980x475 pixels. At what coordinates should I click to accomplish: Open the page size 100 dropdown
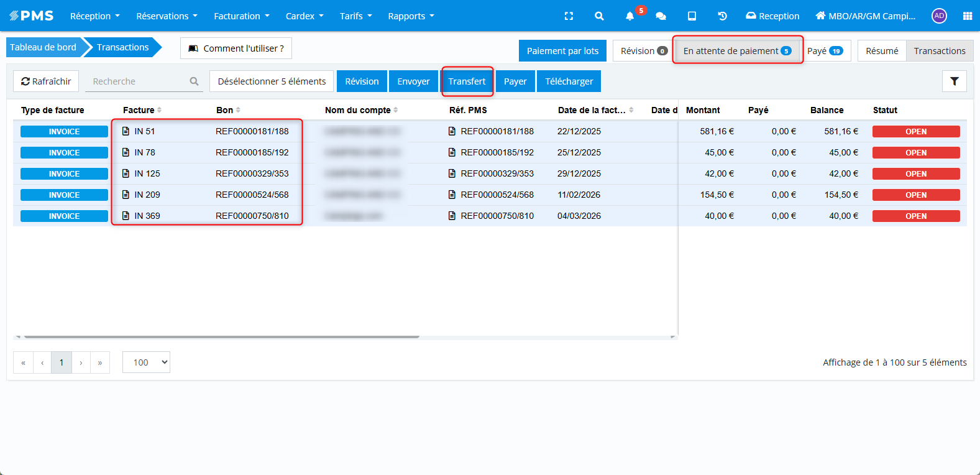(146, 362)
